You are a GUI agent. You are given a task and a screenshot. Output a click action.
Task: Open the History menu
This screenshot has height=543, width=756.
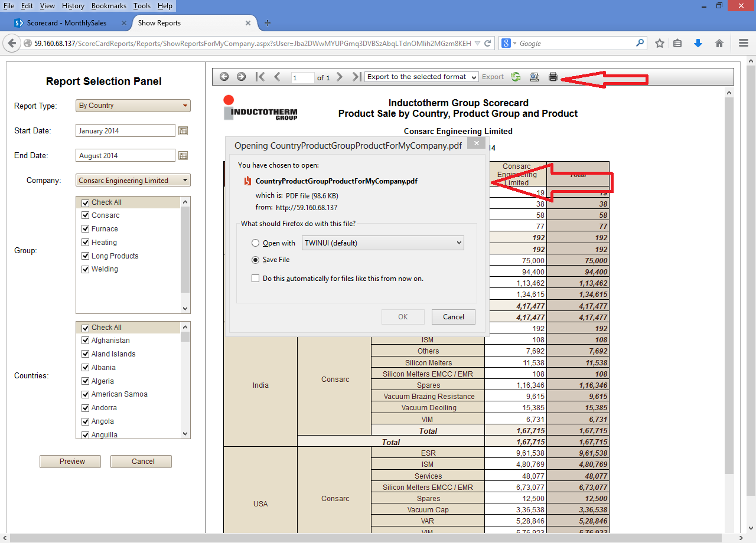tap(73, 5)
